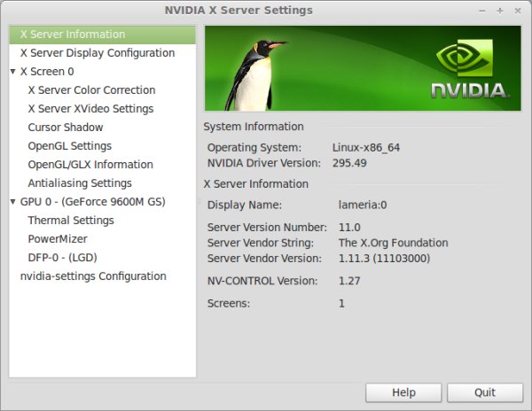Click the Quit button
532x411 pixels.
tap(485, 392)
